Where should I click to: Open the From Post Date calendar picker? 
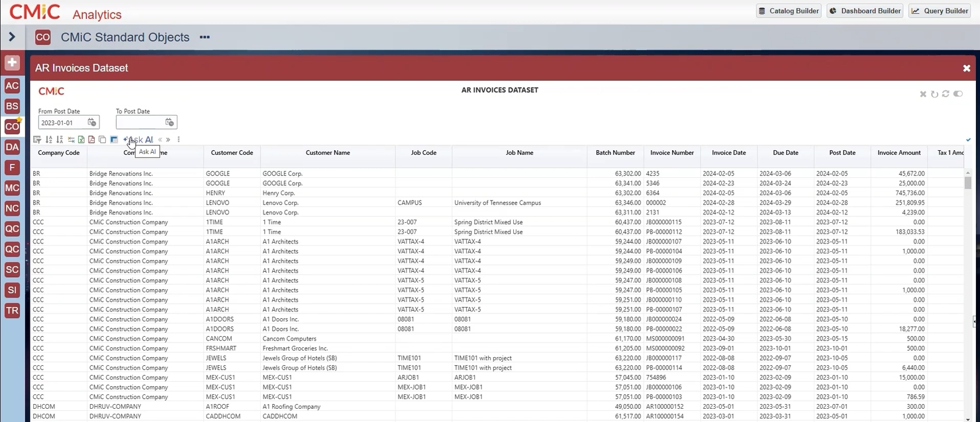pos(92,122)
